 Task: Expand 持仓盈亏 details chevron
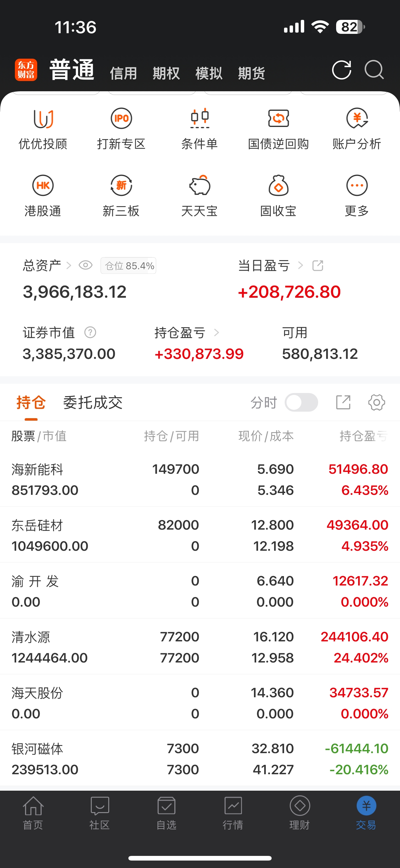(x=216, y=333)
